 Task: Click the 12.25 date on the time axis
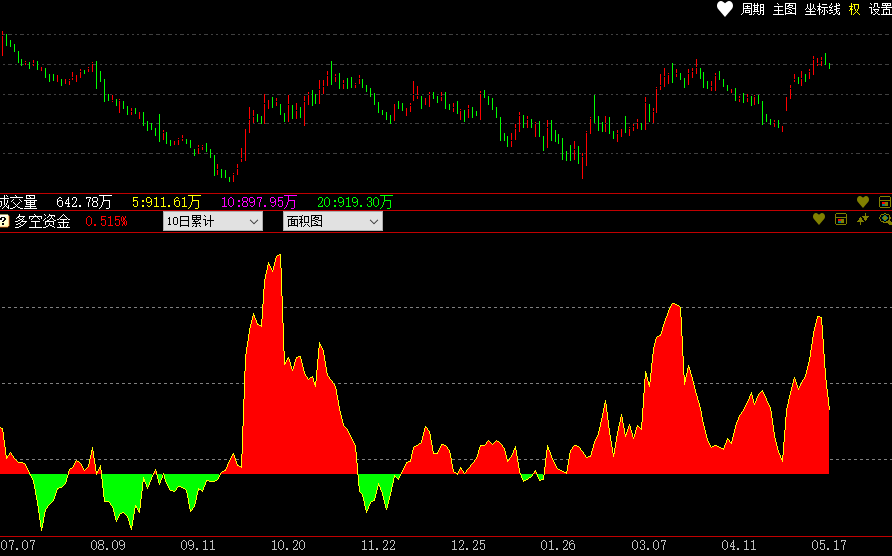(x=469, y=545)
